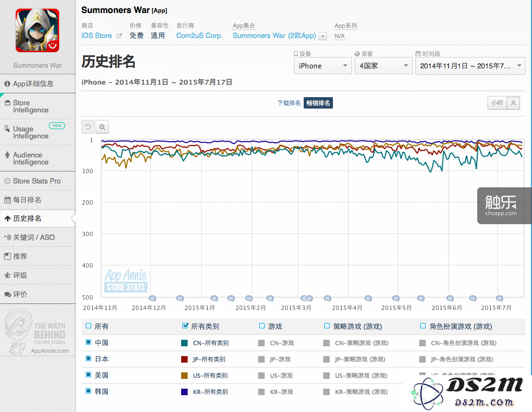Open the iOS Store link
The image size is (532, 412).
pyautogui.click(x=97, y=36)
